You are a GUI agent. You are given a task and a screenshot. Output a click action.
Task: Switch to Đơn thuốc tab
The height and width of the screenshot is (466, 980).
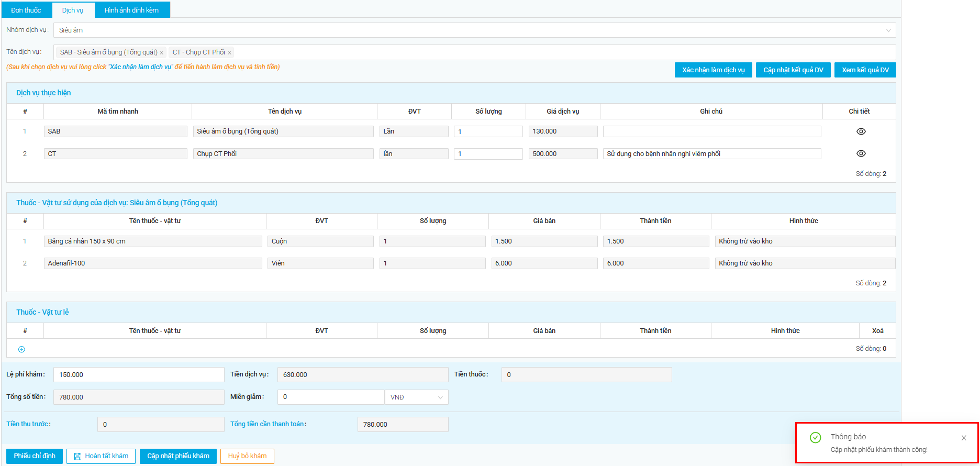point(26,10)
